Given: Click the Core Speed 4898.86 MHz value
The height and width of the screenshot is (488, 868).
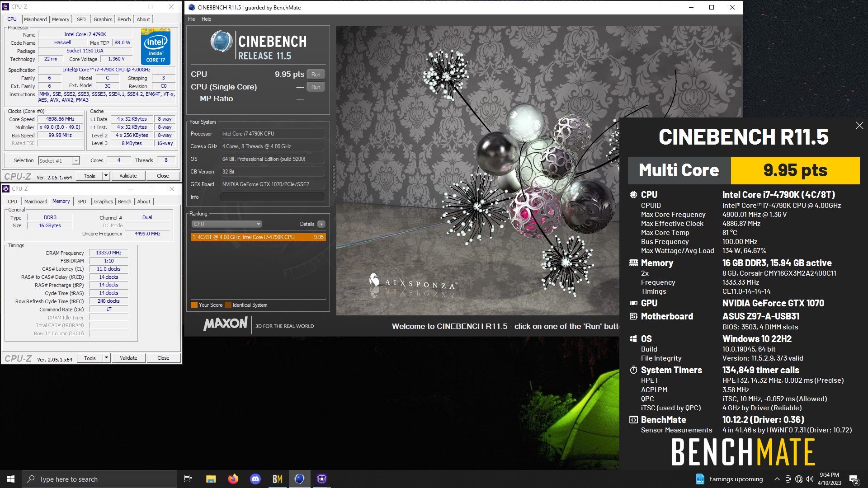Looking at the screenshot, I should pos(60,119).
